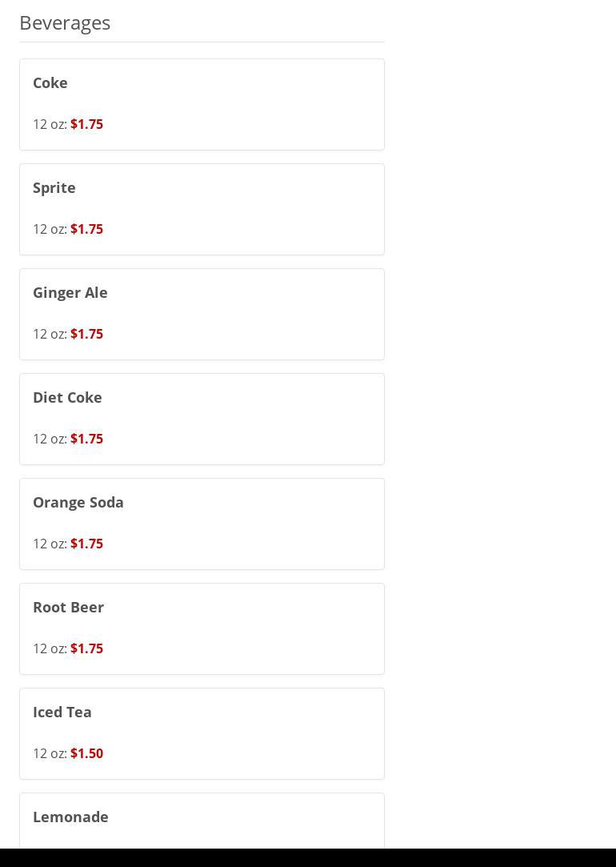Select the 12 oz size for Ginger Ale

click(49, 334)
